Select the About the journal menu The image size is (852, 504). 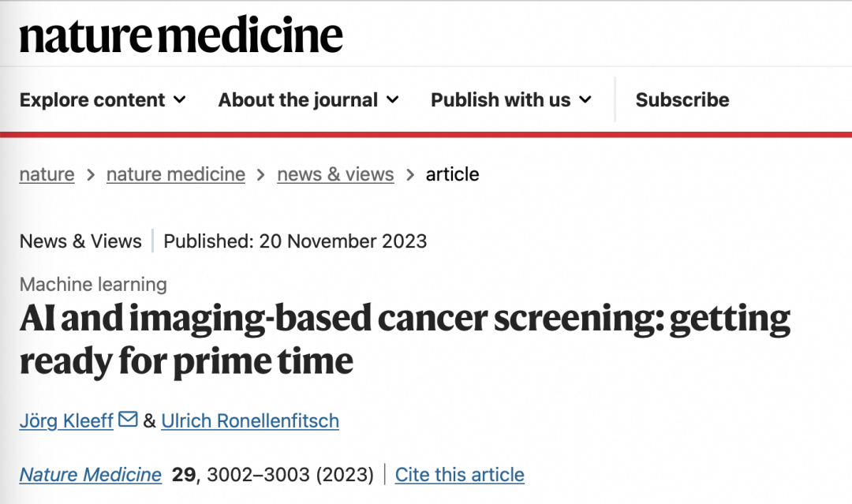click(298, 100)
